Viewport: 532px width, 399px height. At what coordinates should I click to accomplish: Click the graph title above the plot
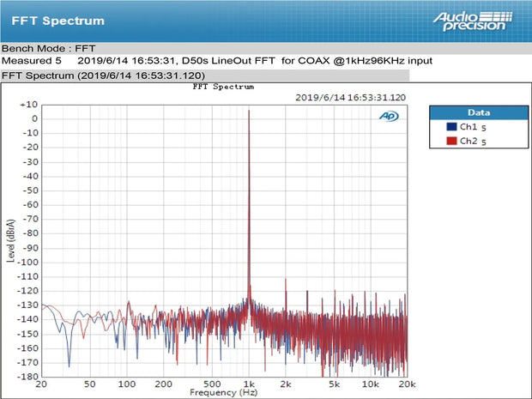223,87
